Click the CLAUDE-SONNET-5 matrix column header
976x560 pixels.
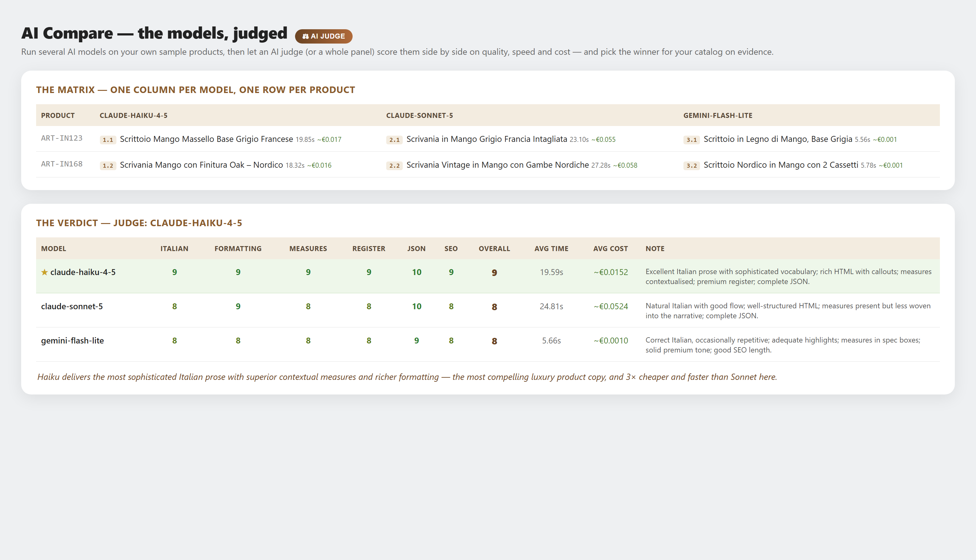tap(420, 115)
